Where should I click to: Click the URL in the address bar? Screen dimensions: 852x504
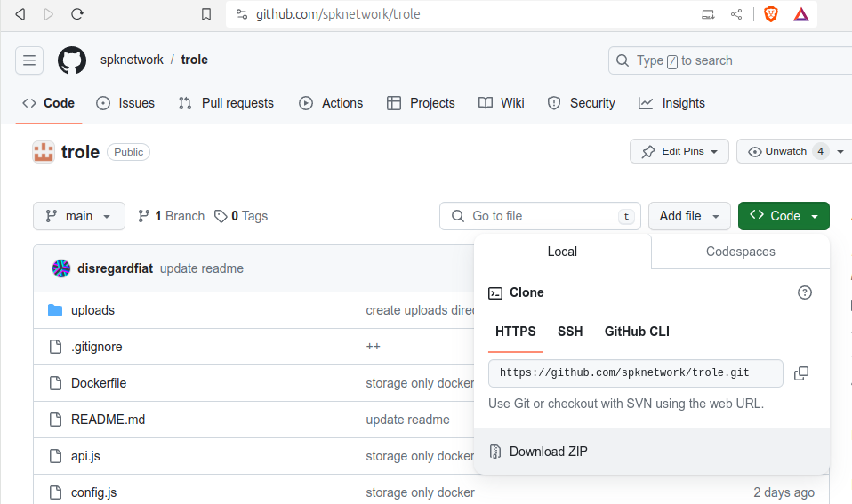[x=338, y=14]
